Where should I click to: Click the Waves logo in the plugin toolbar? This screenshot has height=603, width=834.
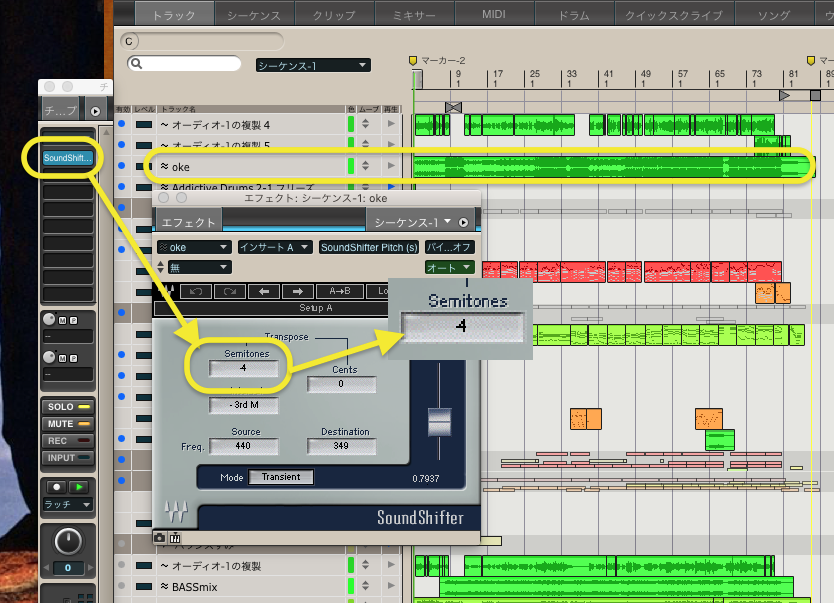point(166,291)
